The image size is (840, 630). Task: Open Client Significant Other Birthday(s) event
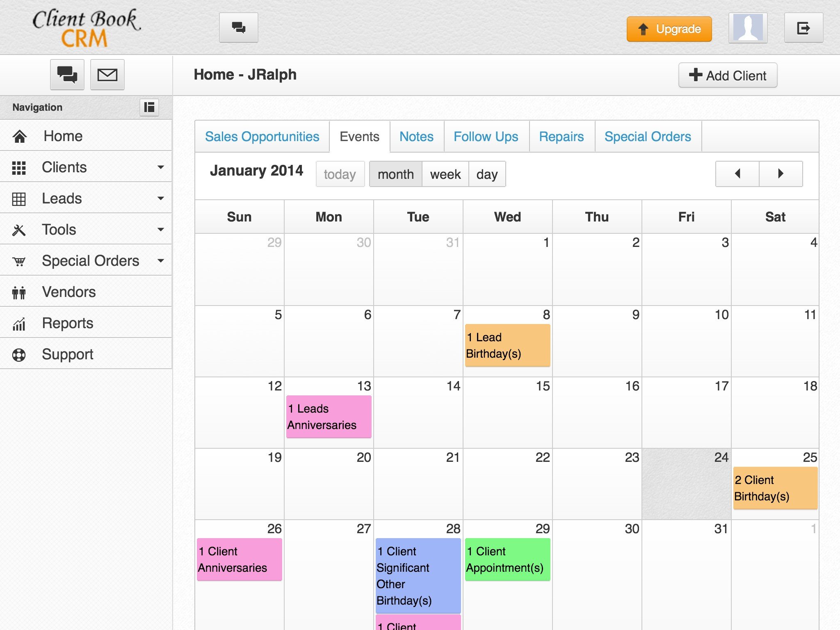pos(418,576)
